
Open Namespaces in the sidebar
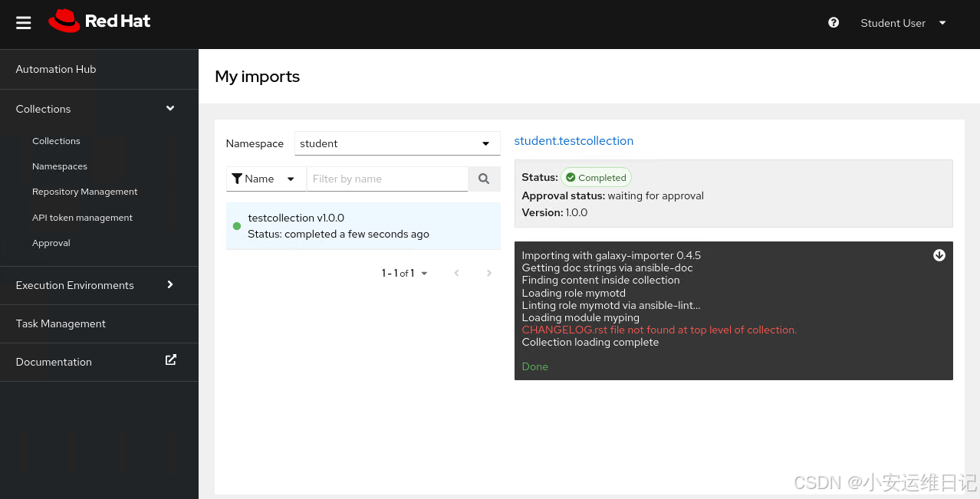60,166
